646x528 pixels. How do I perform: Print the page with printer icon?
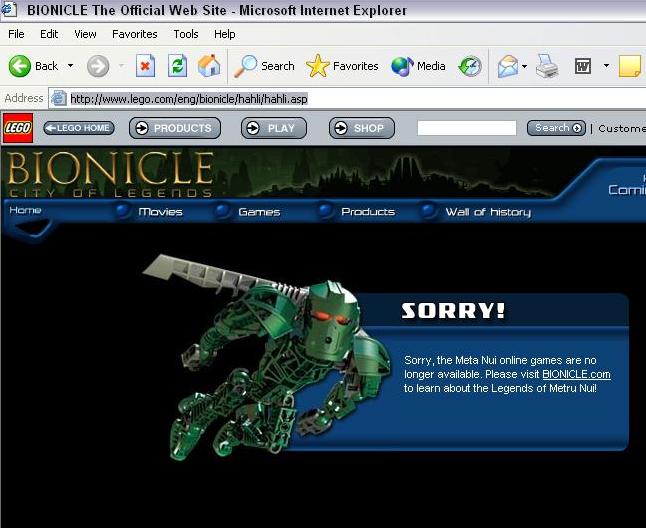click(547, 66)
